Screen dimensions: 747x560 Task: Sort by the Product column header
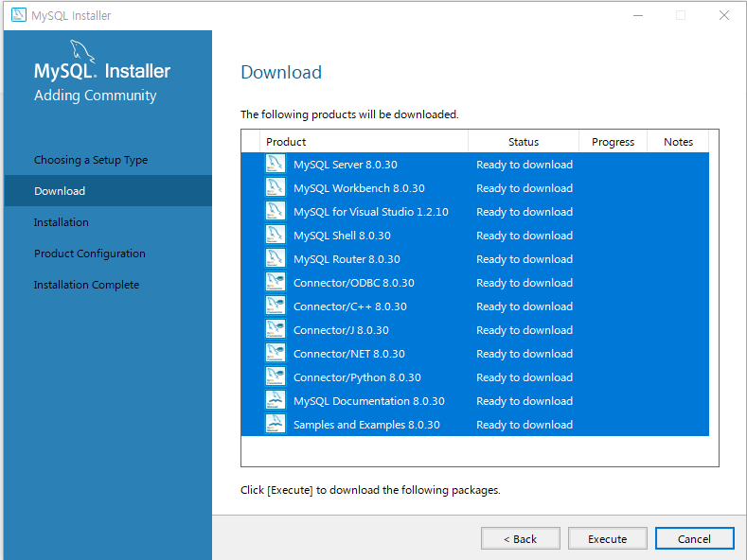point(364,142)
